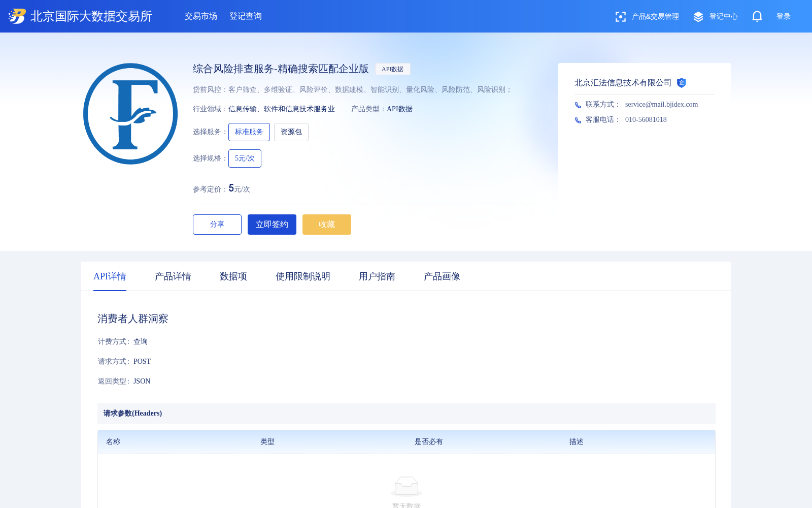Switch to 用户指南 tab
This screenshot has height=508, width=812.
377,276
